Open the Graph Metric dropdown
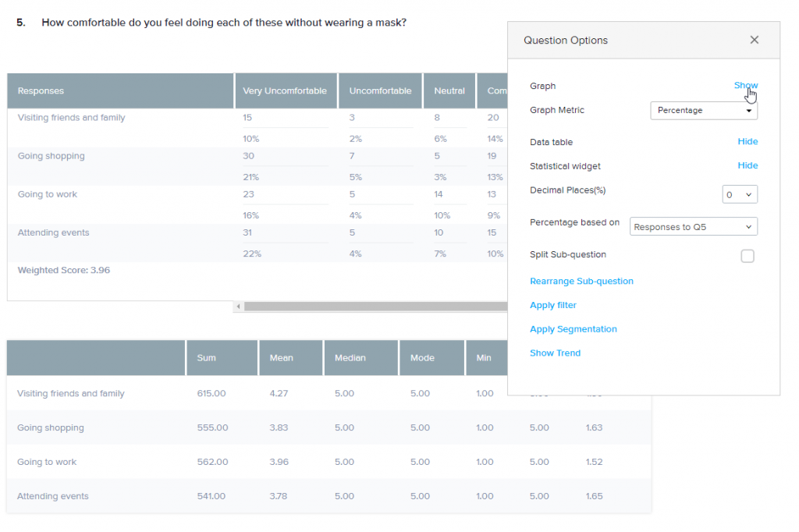799x532 pixels. point(702,110)
